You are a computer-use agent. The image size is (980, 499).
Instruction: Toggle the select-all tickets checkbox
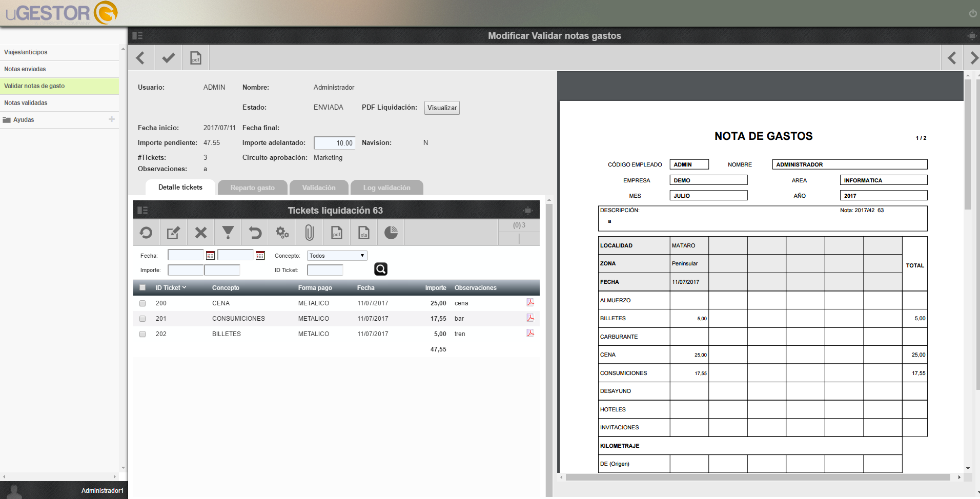click(x=142, y=288)
